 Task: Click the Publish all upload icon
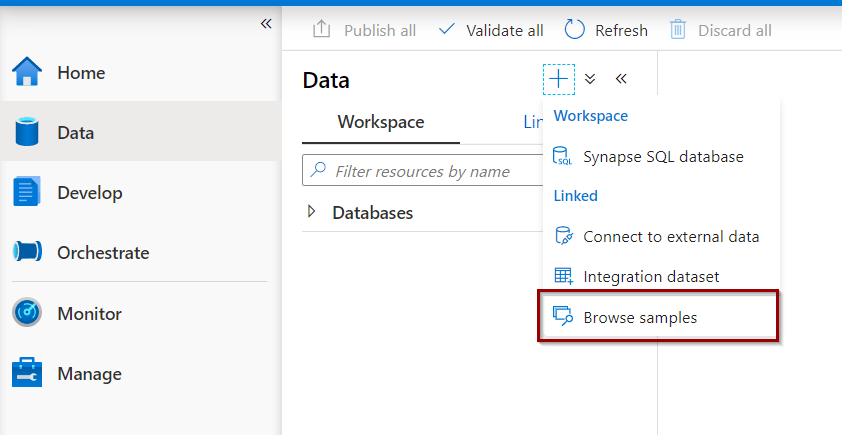click(321, 29)
